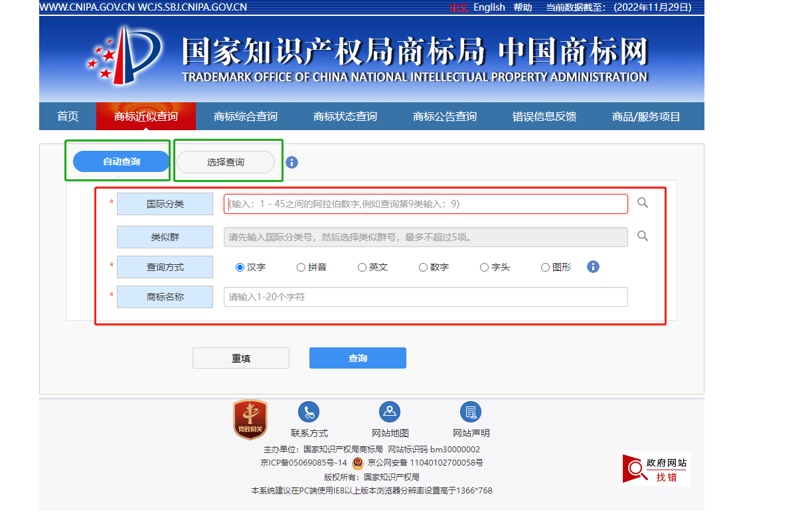Open WCJS.SBJ.CNIPA.GOV.CN link
This screenshot has width=812, height=526.
pos(193,7)
